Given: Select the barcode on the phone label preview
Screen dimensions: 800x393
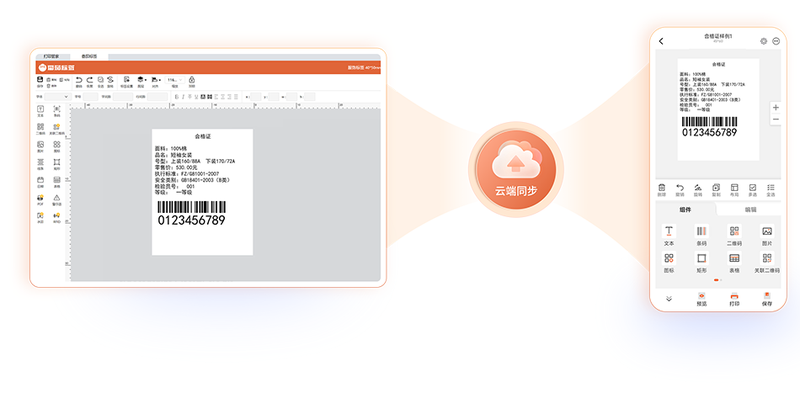Looking at the screenshot, I should pos(710,127).
